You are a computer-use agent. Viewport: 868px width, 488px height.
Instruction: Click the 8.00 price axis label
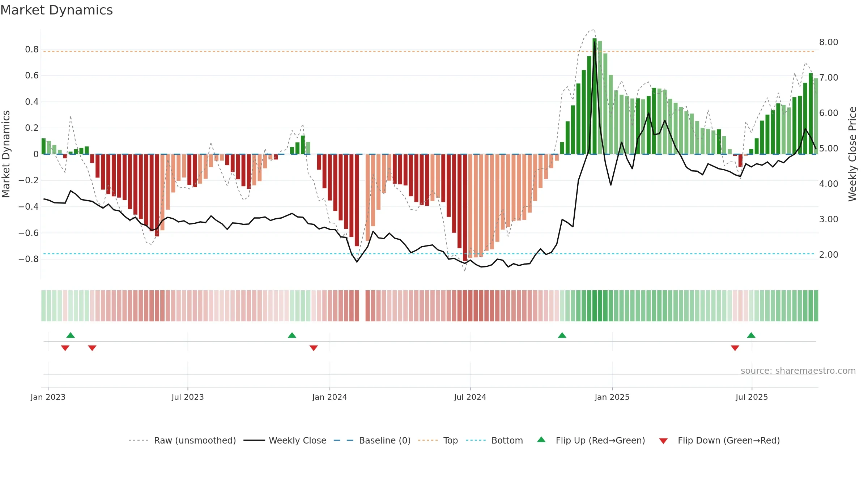[829, 42]
